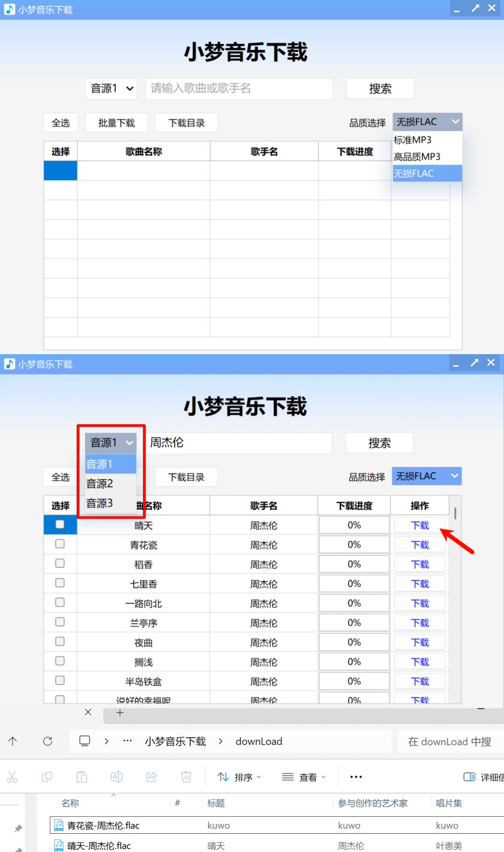The width and height of the screenshot is (504, 852).
Task: Click the 请输入歌曲或歌手名 search field
Action: tap(239, 89)
